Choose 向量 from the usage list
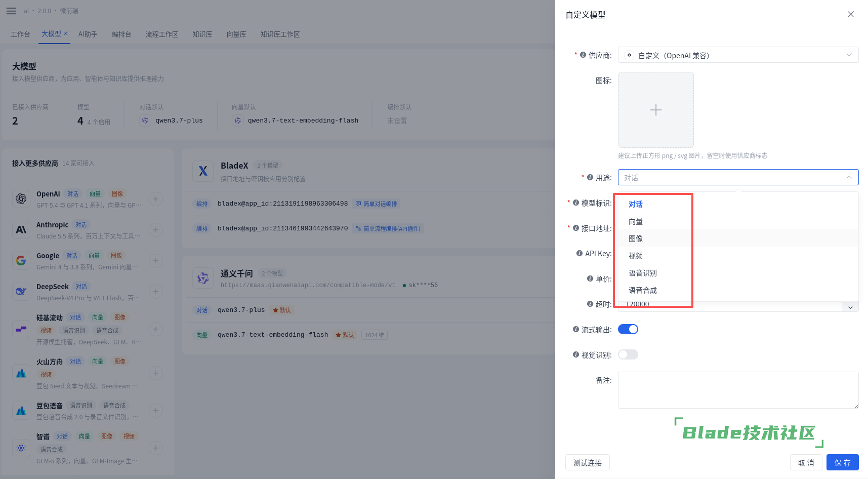Screen dimensions: 868x479 (636, 221)
